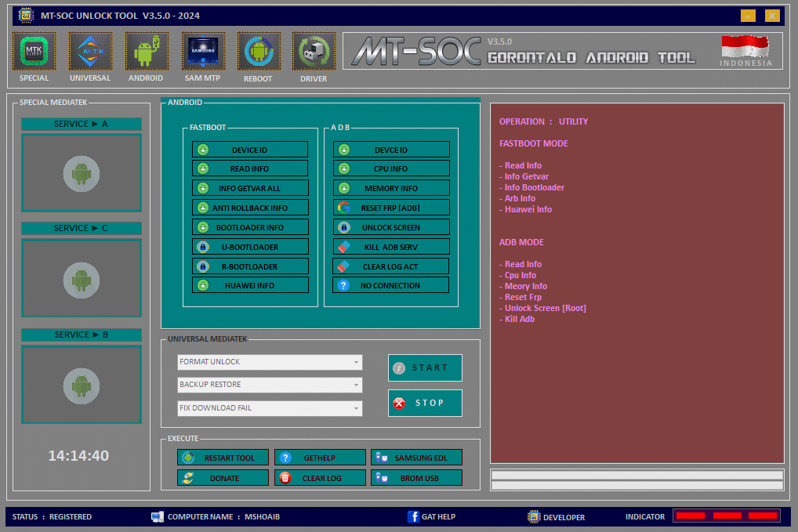Select the SPECIAL MTK tool icon
This screenshot has height=532, width=798.
(34, 49)
